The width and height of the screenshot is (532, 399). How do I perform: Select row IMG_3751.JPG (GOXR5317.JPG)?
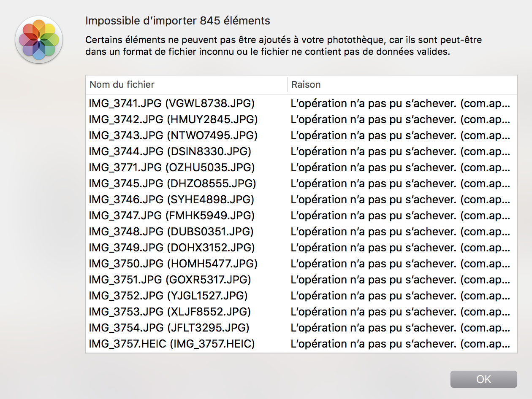click(170, 280)
